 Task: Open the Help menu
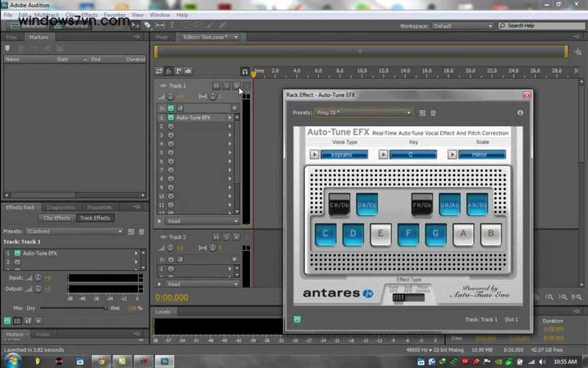[182, 15]
